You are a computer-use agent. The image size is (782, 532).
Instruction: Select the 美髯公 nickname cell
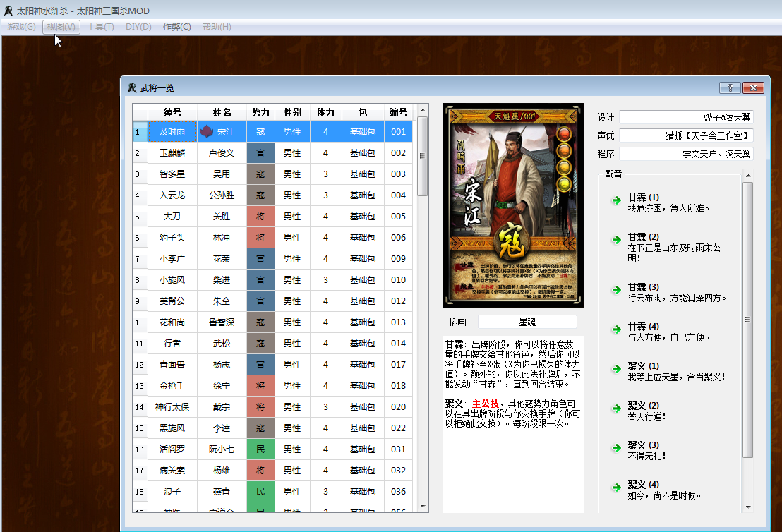pyautogui.click(x=172, y=301)
